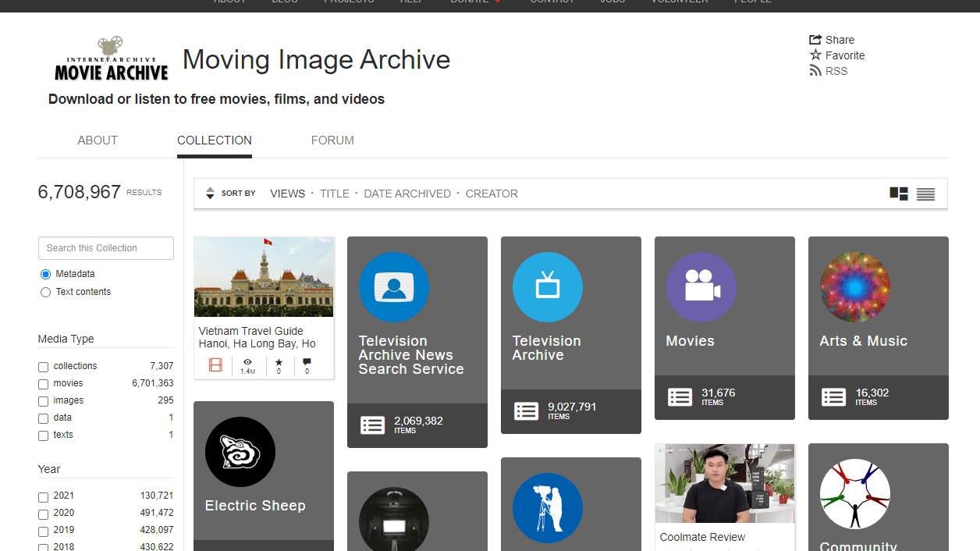Click the Search this Collection field

106,248
